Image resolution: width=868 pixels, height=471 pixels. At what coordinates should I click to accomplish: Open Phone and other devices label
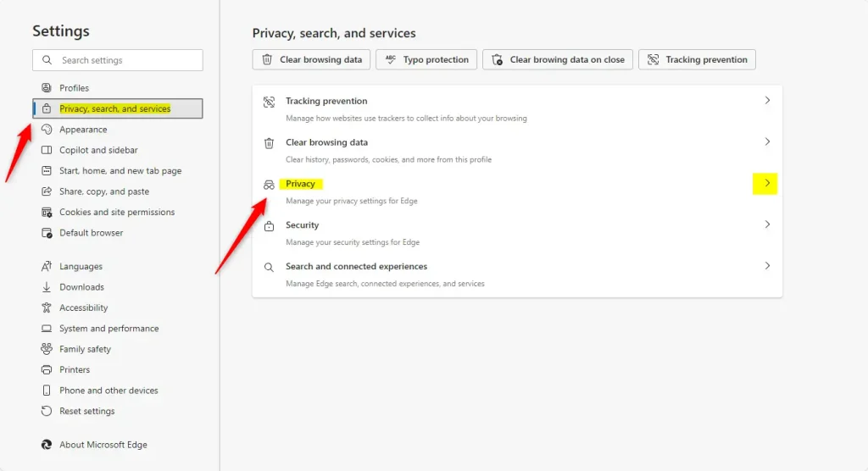108,391
